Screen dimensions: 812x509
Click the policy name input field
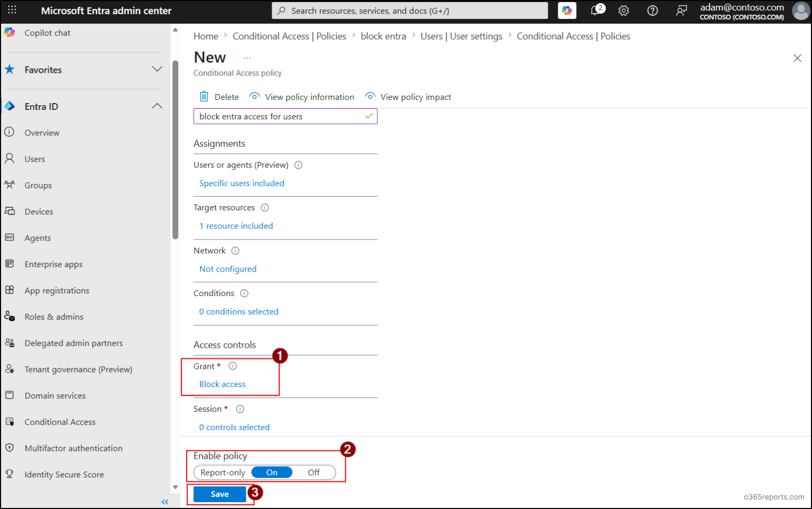coord(285,116)
